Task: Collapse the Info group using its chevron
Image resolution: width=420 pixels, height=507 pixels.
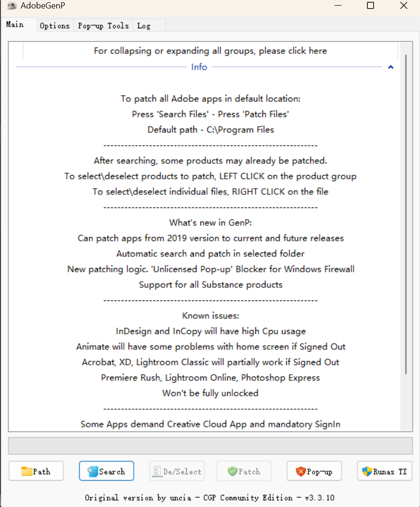Action: point(390,67)
